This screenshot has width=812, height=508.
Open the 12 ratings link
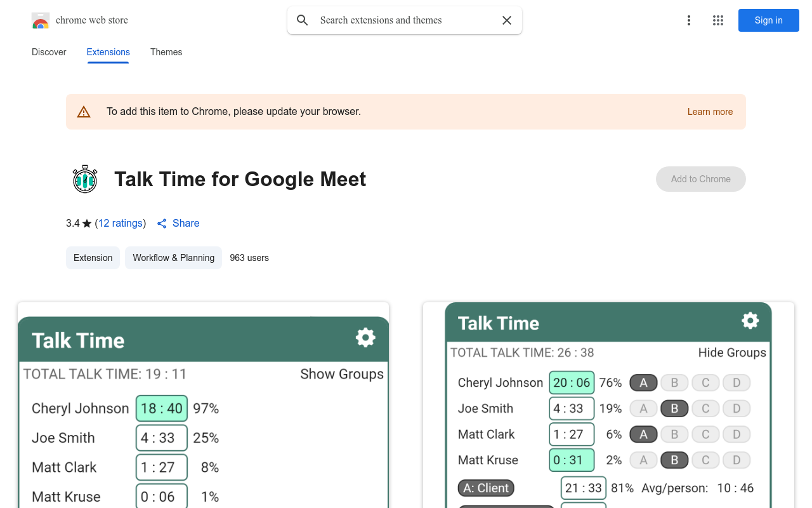coord(120,223)
